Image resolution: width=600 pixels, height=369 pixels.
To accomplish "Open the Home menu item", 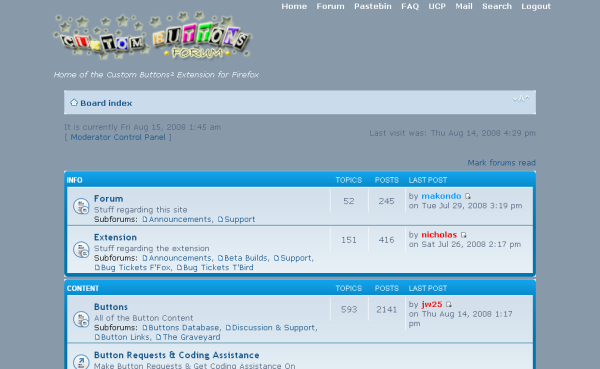I will click(294, 6).
